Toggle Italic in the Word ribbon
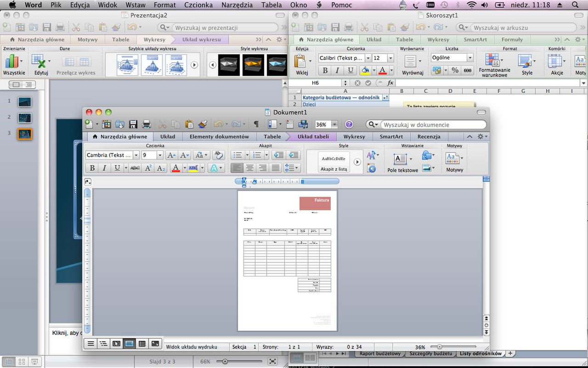 click(x=105, y=168)
